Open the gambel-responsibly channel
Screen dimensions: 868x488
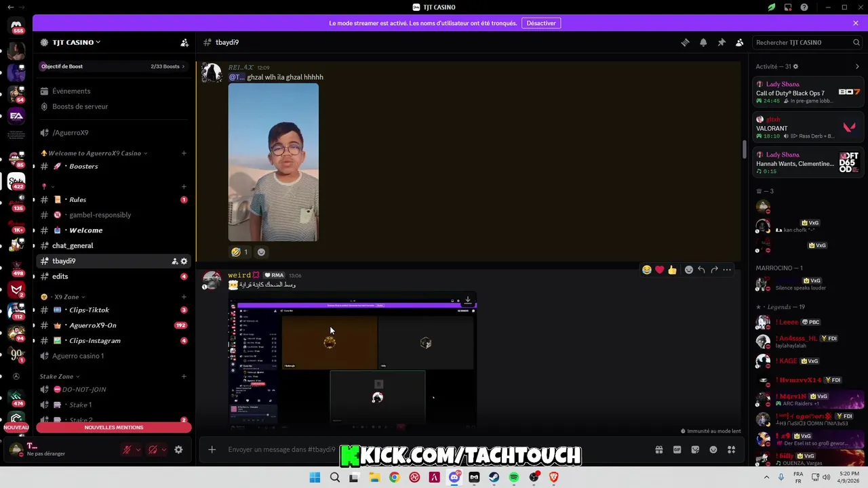(114, 215)
